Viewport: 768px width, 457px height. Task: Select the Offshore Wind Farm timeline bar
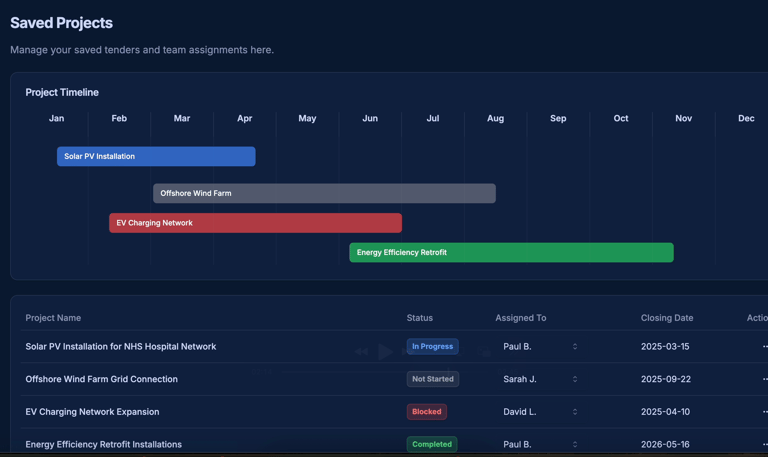(324, 193)
